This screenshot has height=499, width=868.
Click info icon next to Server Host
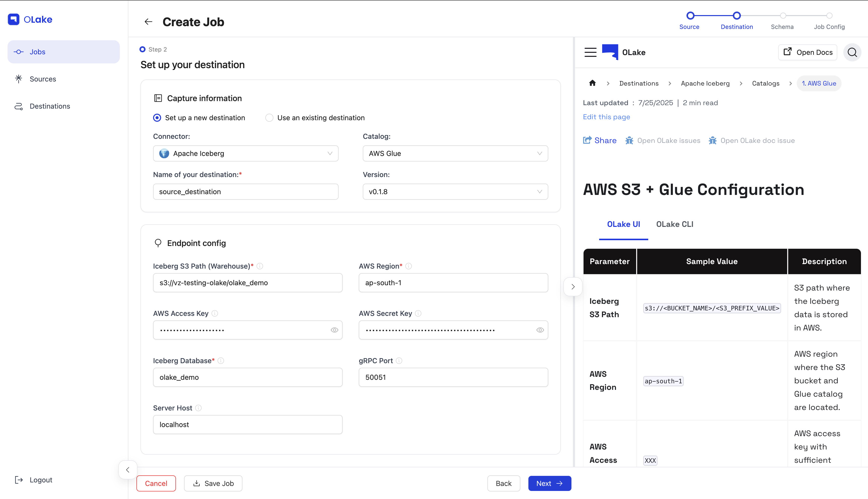(x=198, y=408)
